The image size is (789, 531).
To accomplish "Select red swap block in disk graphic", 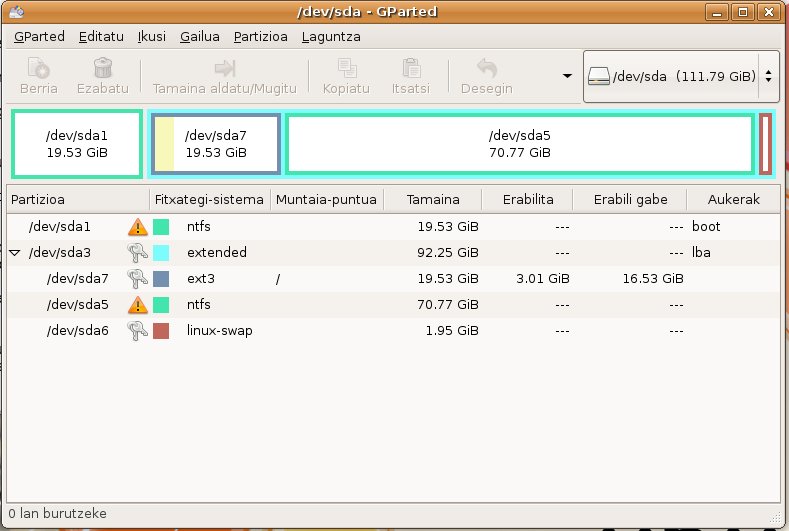I will (x=765, y=144).
